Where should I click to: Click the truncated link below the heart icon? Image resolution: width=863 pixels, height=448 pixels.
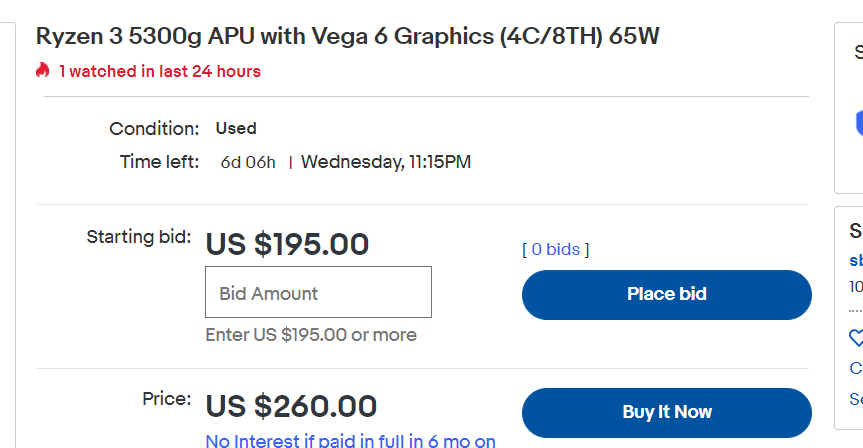(x=856, y=368)
